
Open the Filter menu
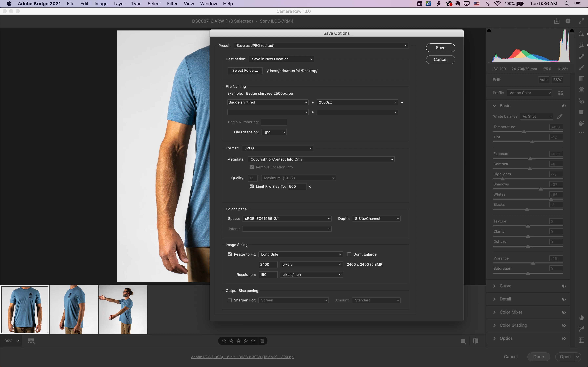(x=172, y=4)
